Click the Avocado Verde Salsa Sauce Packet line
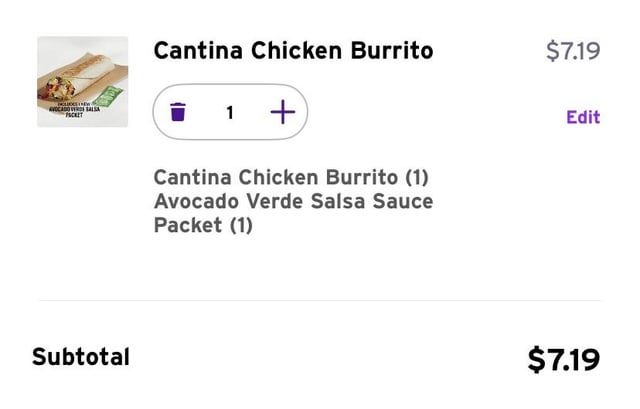Image resolution: width=640 pixels, height=409 pixels. (x=293, y=201)
